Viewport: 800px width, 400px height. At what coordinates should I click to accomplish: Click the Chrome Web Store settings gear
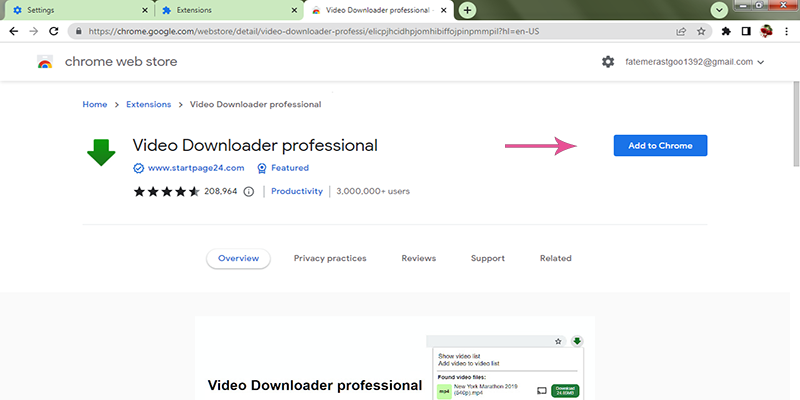[608, 62]
